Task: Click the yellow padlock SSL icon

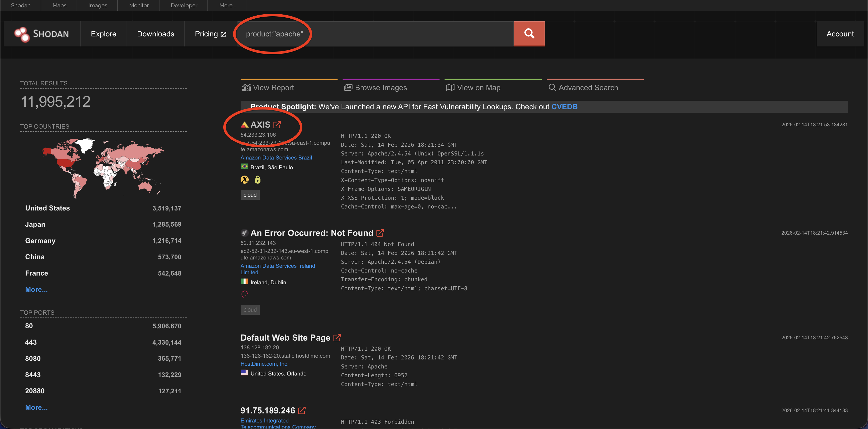Action: click(257, 180)
